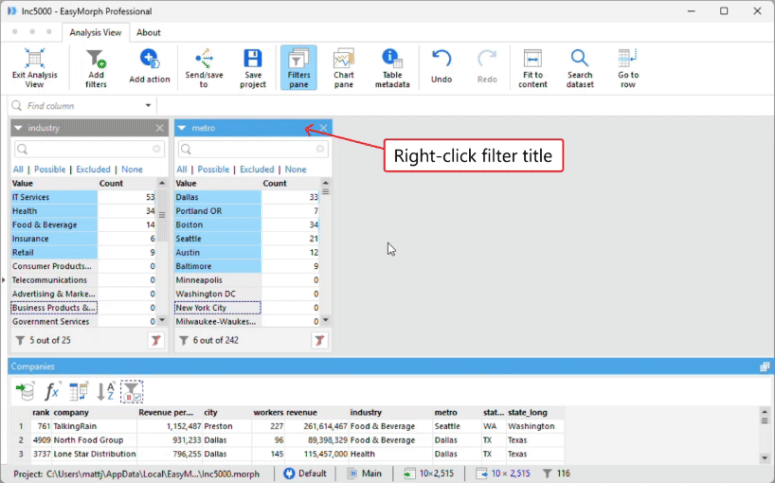The height and width of the screenshot is (483, 775).
Task: Click import data icon in Companies toolbar
Action: (25, 391)
